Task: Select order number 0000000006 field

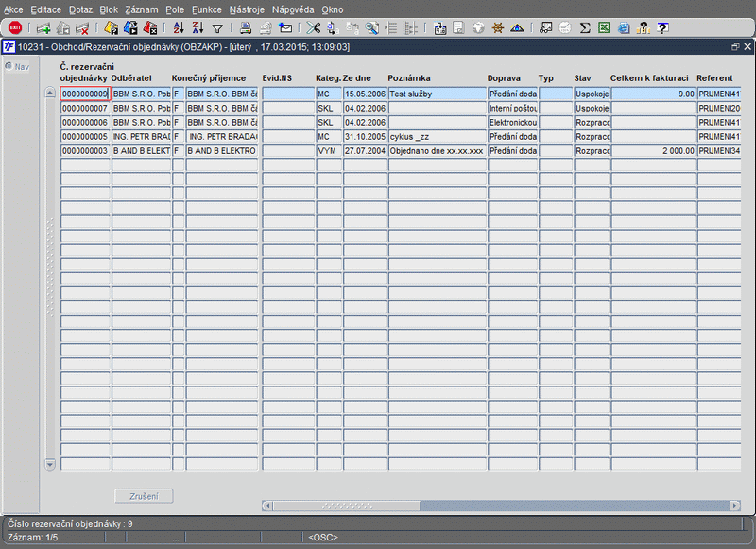Action: pyautogui.click(x=85, y=123)
